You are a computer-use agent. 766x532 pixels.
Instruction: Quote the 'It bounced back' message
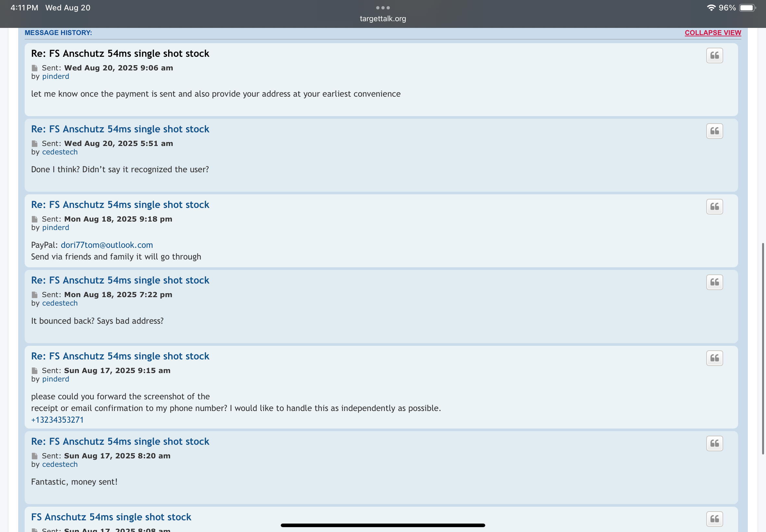(x=714, y=282)
